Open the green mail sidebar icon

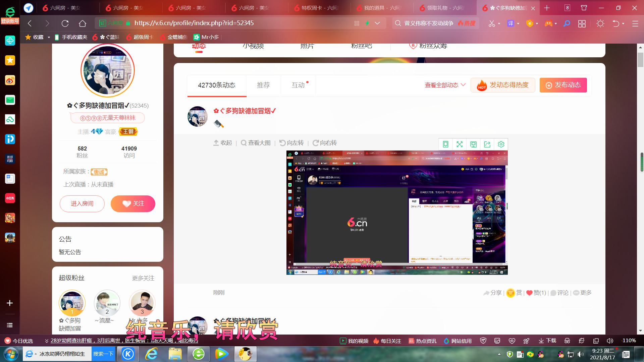(10, 100)
